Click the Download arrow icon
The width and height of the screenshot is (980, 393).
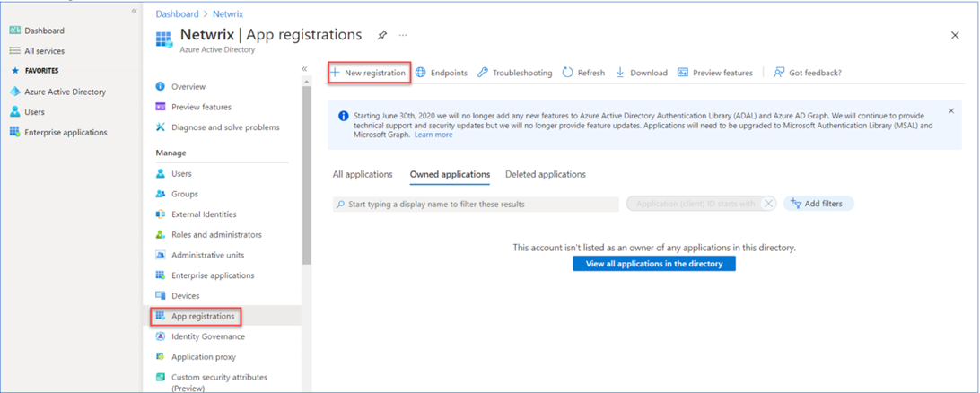[620, 73]
